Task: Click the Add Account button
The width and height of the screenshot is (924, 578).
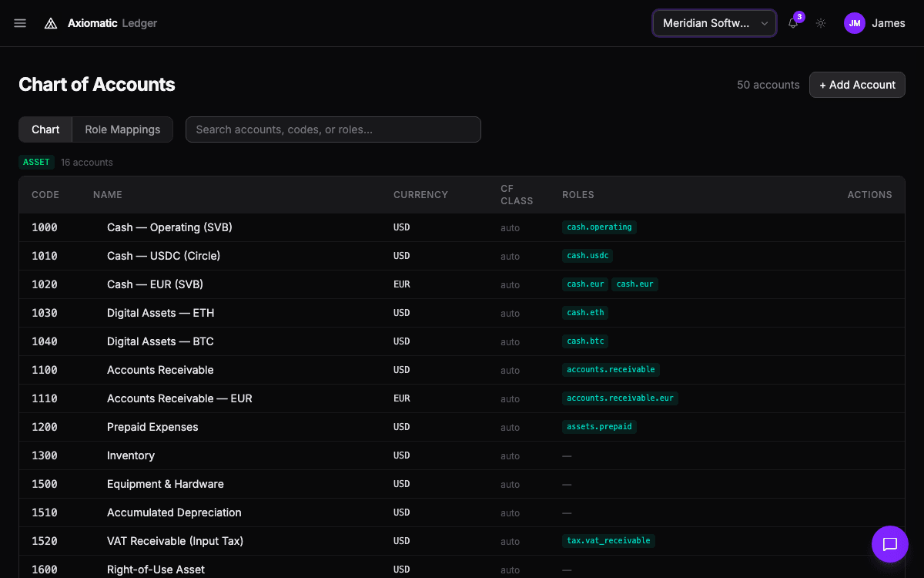Action: click(857, 85)
